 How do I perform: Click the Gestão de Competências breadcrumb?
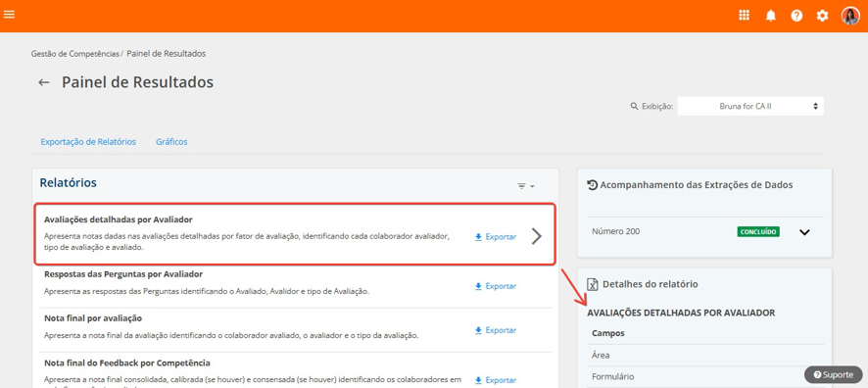[75, 54]
